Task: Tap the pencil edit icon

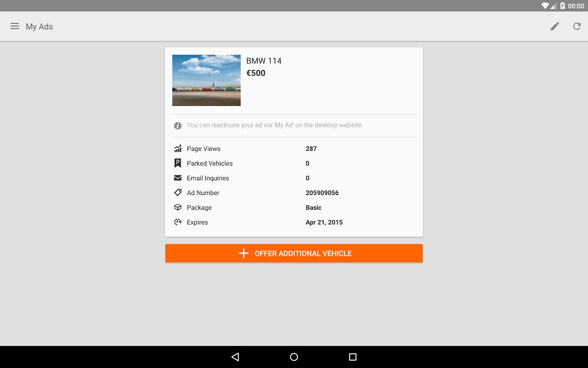Action: [x=555, y=26]
